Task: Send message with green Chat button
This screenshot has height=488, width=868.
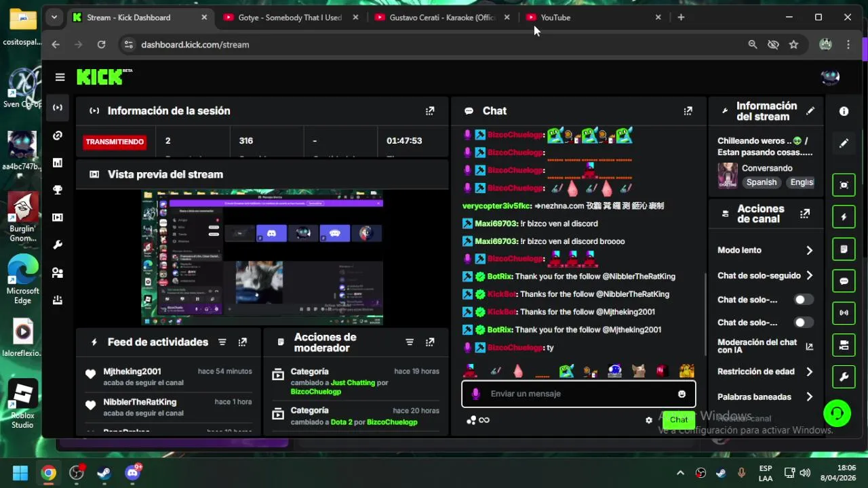Action: 679,420
